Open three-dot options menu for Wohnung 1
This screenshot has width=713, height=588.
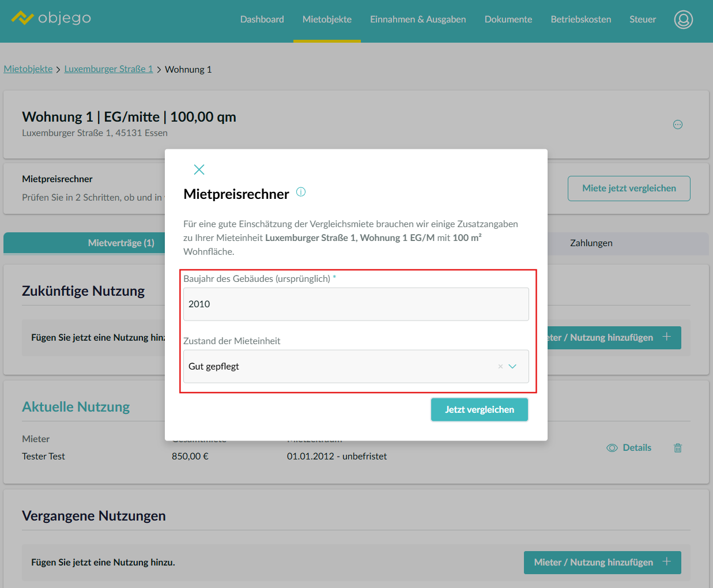click(x=678, y=125)
